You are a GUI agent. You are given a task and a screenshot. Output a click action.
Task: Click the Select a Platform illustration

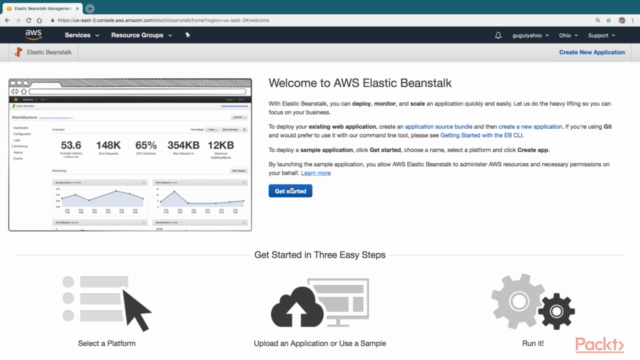coord(107,303)
